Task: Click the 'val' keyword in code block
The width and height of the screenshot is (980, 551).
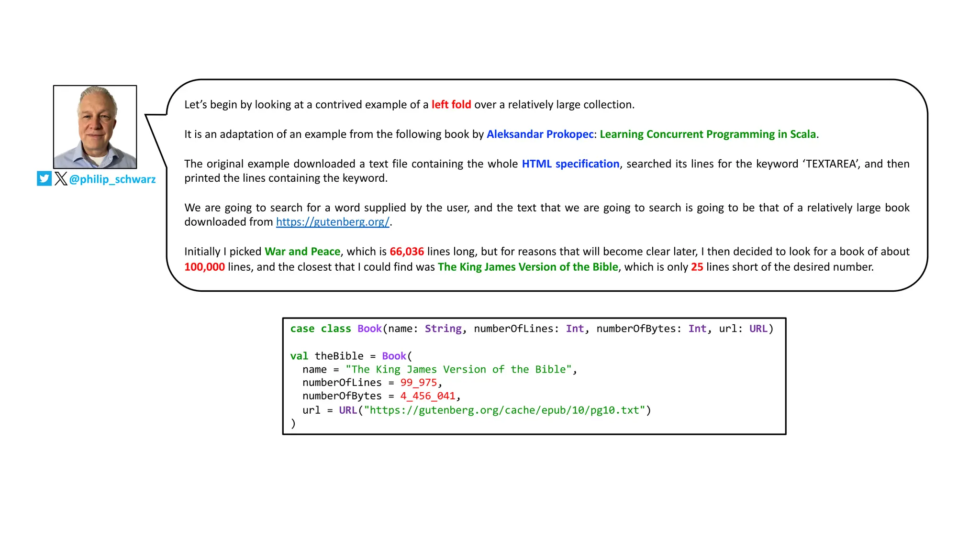Action: pos(299,356)
